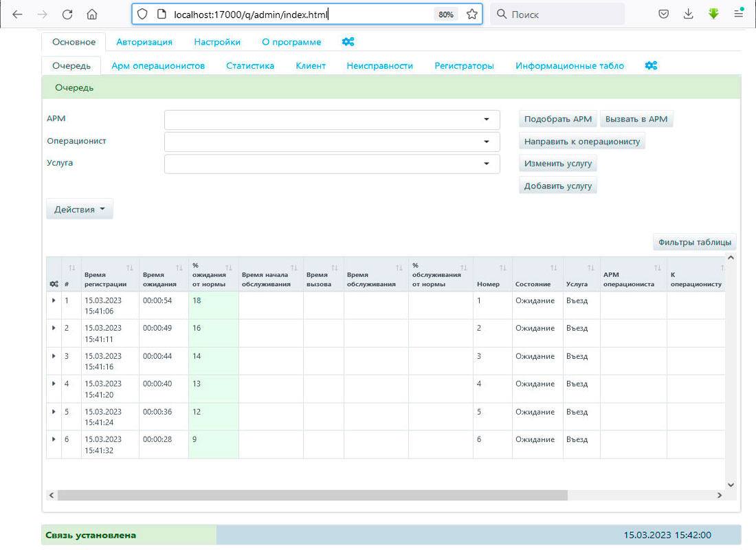Open the Неисправности tab

tap(379, 65)
